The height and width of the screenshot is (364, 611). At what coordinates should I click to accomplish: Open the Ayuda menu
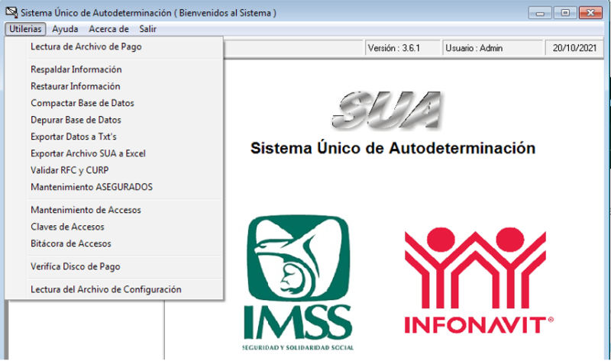(65, 29)
